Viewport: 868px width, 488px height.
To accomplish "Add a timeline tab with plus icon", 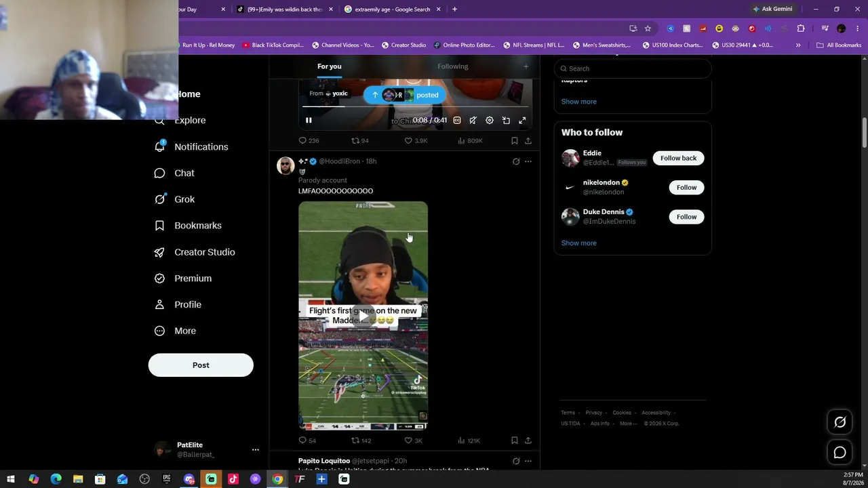I will coord(526,66).
